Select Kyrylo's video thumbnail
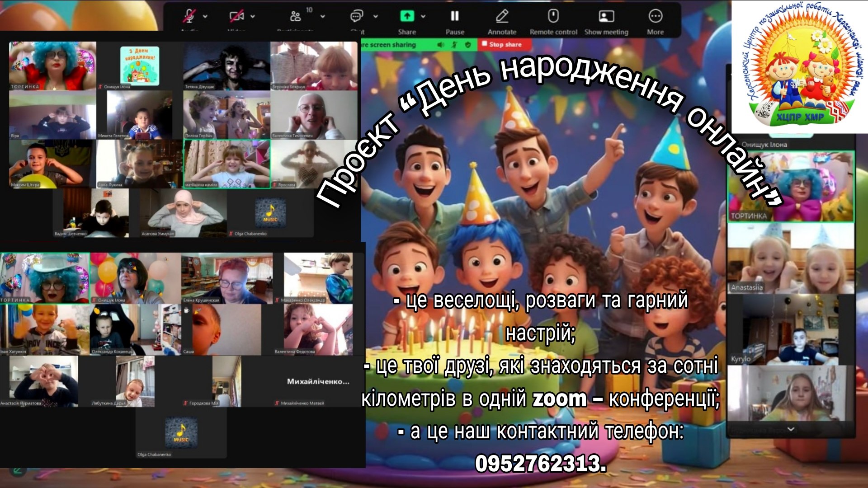868x488 pixels. (x=791, y=330)
